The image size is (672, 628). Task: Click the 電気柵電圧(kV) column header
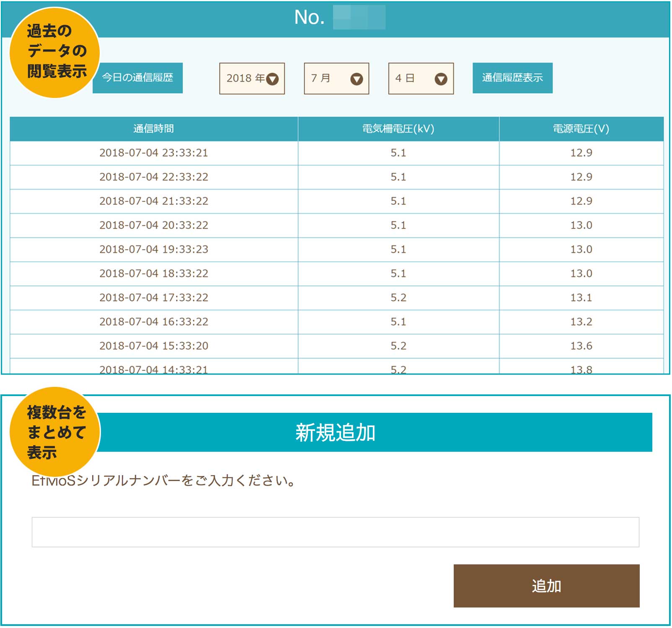pyautogui.click(x=398, y=129)
